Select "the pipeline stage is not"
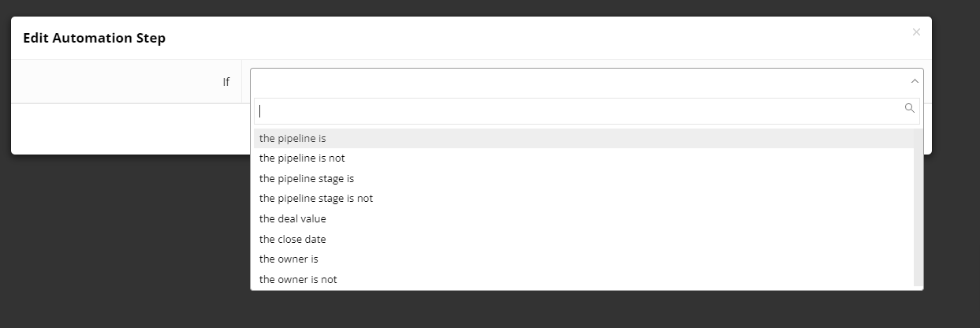Screen dimensions: 980x328 [x=316, y=199]
